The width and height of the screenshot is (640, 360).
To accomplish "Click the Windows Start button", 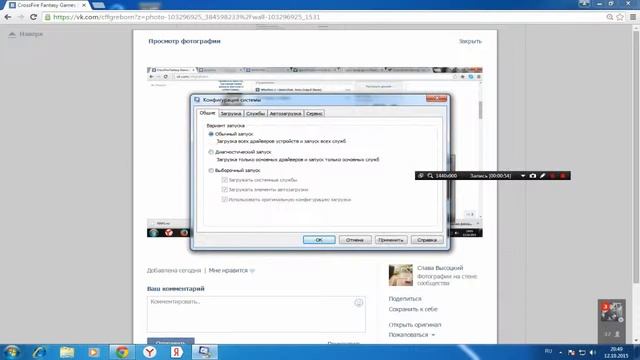I will tap(11, 352).
